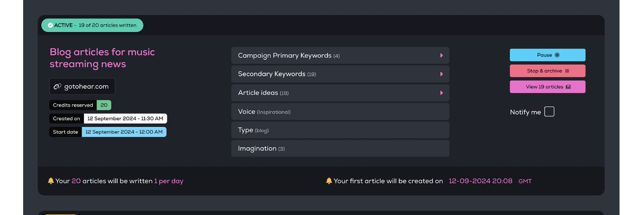Click the checkmark icon in ACTIVE badge

[x=50, y=25]
